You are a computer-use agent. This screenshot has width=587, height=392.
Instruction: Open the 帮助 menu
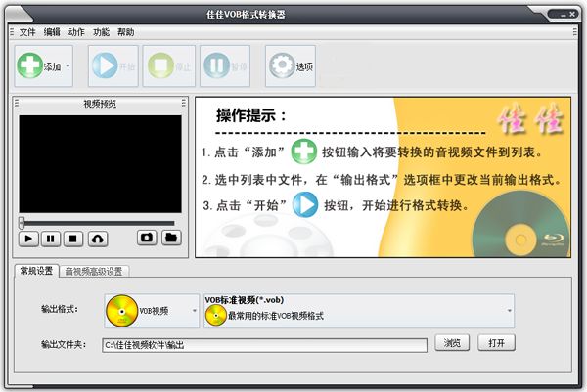[x=126, y=32]
